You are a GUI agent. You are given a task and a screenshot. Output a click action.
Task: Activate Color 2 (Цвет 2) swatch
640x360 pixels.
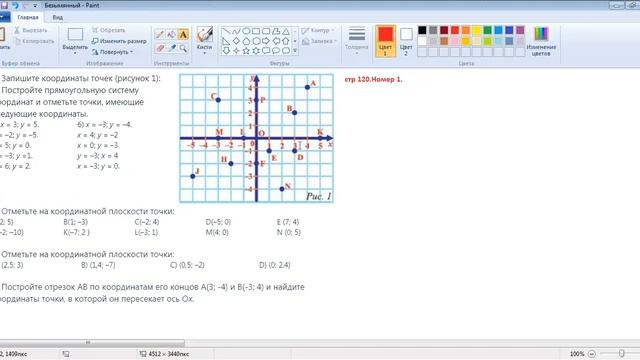pyautogui.click(x=406, y=41)
